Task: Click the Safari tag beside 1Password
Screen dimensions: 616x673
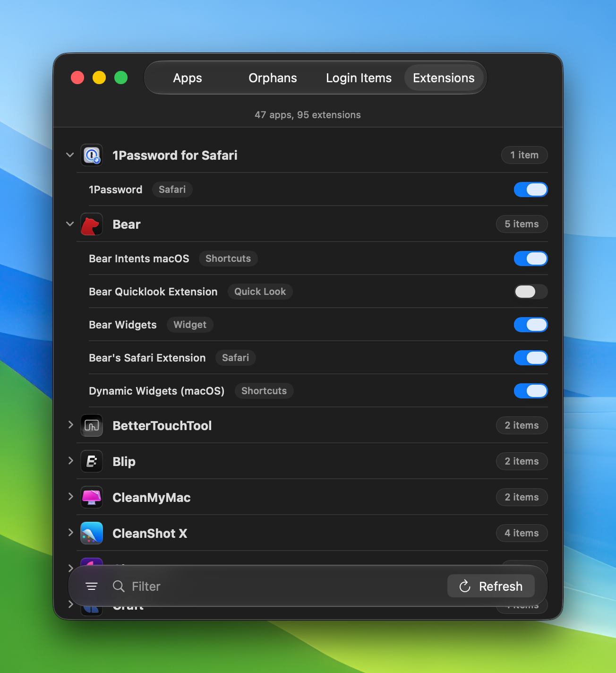Action: 172,190
